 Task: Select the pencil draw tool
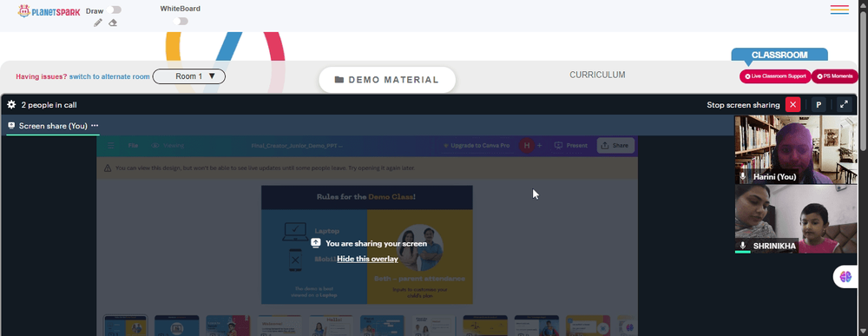pyautogui.click(x=98, y=23)
